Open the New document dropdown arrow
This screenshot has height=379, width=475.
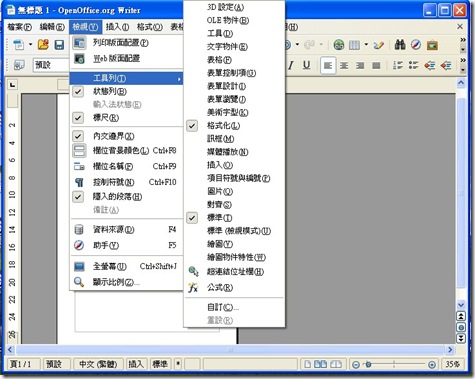(30, 44)
